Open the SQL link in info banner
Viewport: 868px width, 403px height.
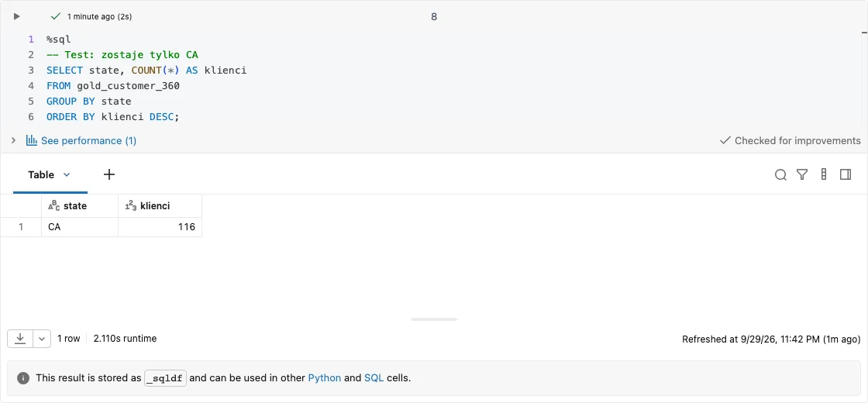(x=374, y=378)
